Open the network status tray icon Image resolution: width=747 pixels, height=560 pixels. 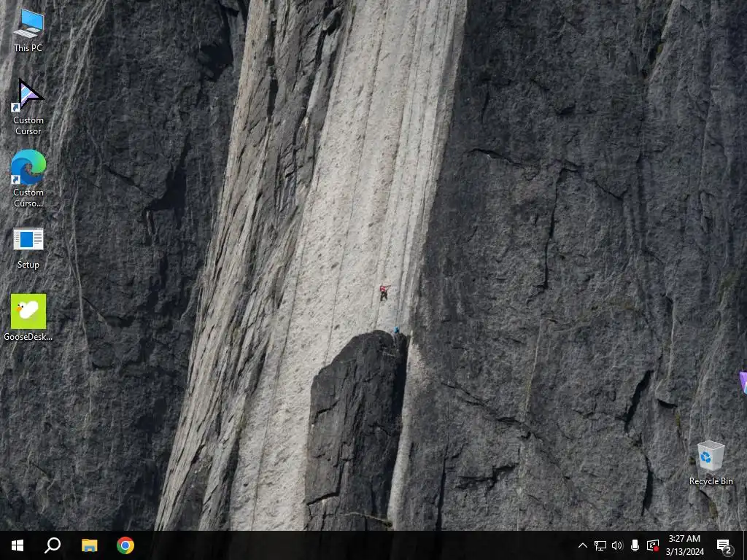(600, 545)
